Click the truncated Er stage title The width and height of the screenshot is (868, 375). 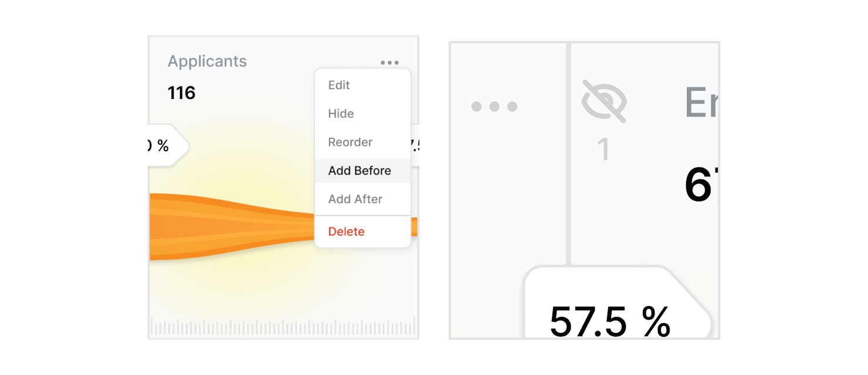tap(701, 103)
